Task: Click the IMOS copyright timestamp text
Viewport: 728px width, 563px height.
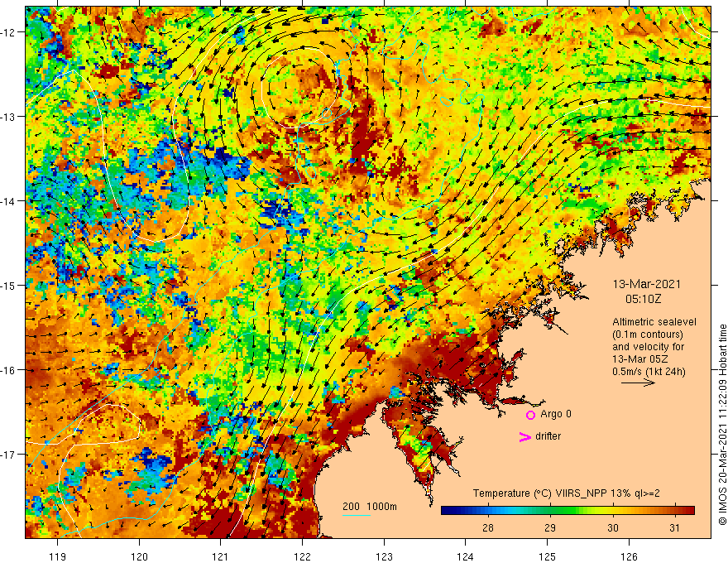Action: pyautogui.click(x=722, y=425)
